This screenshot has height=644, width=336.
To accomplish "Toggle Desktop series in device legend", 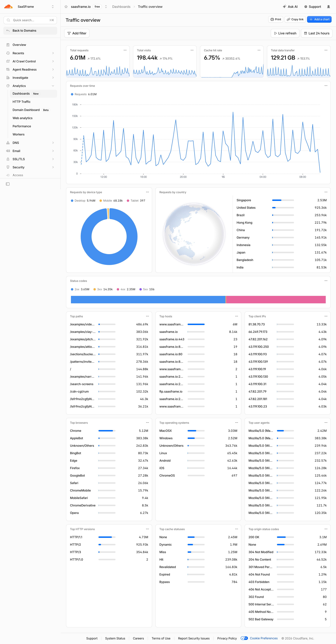I will click(83, 201).
